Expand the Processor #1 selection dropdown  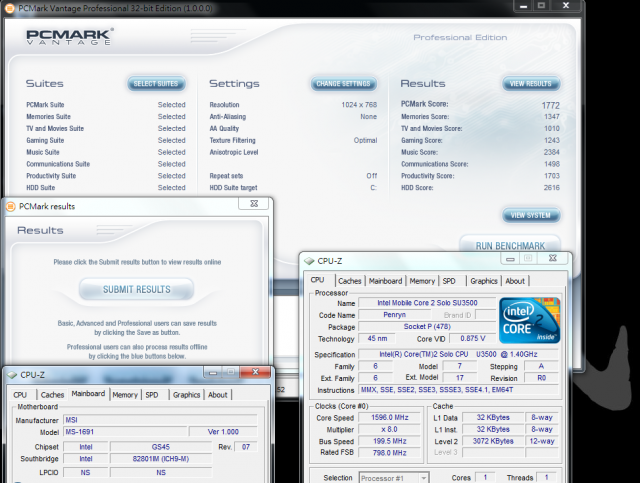tap(424, 478)
